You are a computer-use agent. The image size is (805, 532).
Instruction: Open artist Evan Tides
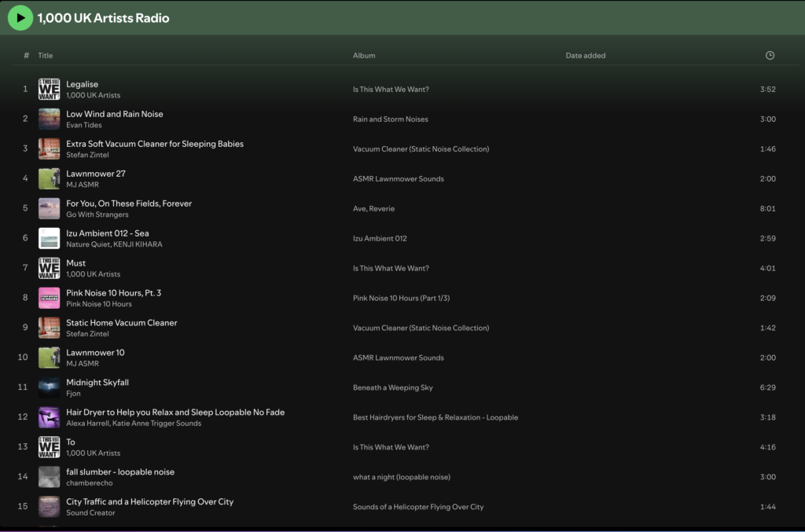83,125
